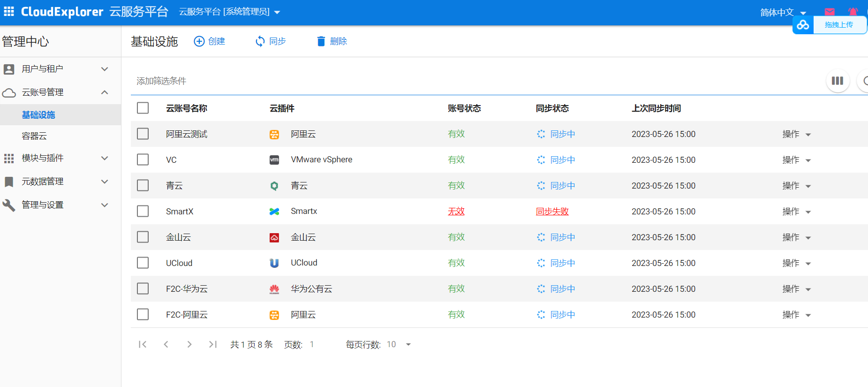Check the UCloud row checkbox
The height and width of the screenshot is (387, 868).
[x=143, y=263]
